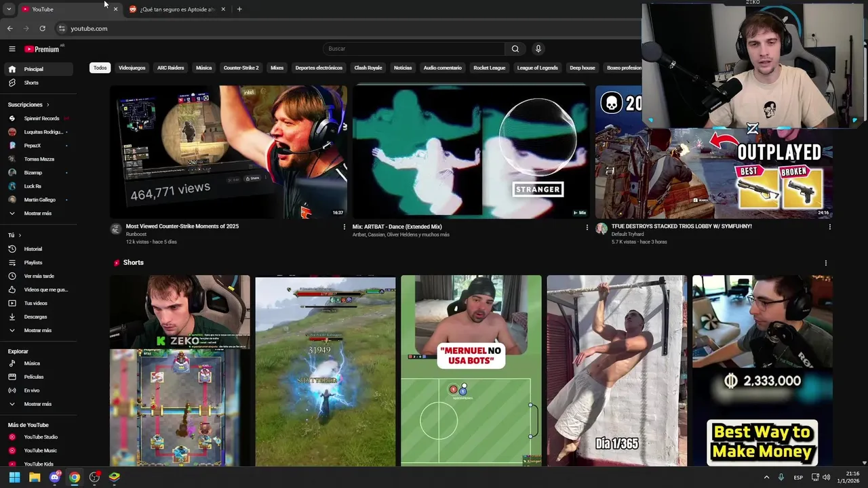
Task: Switch to the Aptoide browser tab
Action: [176, 9]
